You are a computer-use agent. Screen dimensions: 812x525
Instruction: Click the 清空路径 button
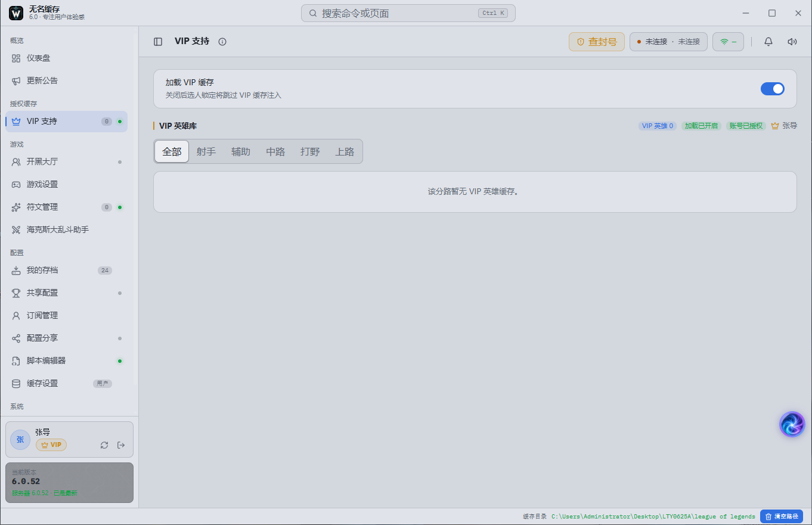(782, 517)
